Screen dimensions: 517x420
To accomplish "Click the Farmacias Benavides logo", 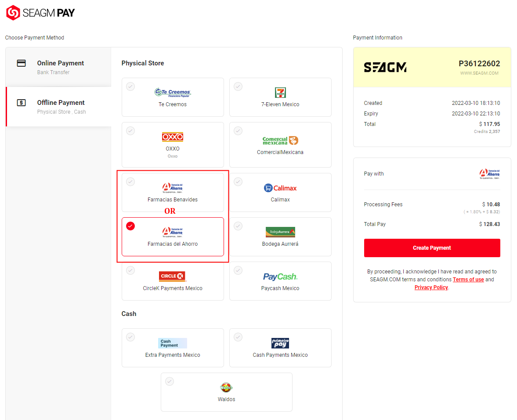I will (173, 188).
